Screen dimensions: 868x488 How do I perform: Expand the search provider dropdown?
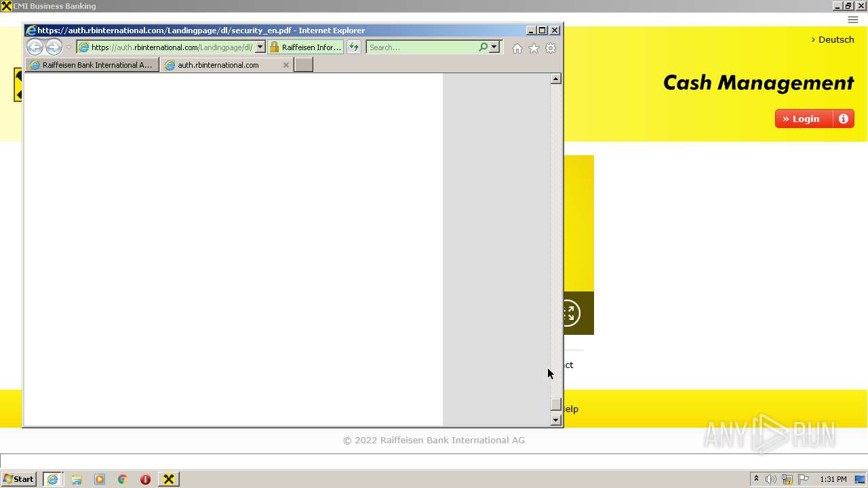[x=494, y=47]
